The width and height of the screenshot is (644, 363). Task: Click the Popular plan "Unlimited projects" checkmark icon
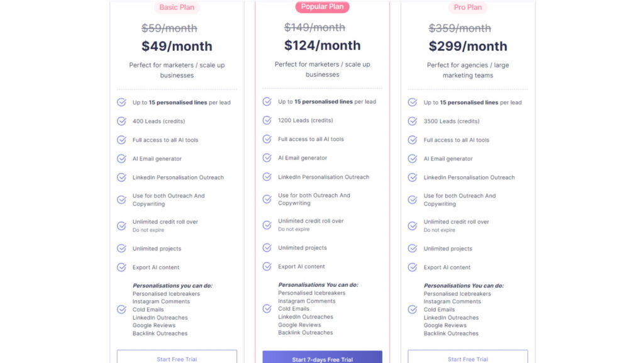[x=267, y=248]
